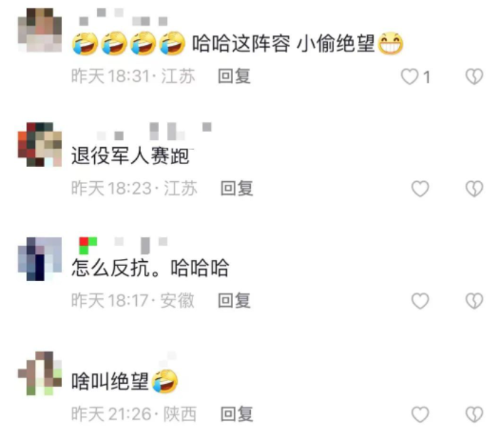Open avatar of 怎么反抗 commenter

pyautogui.click(x=40, y=259)
